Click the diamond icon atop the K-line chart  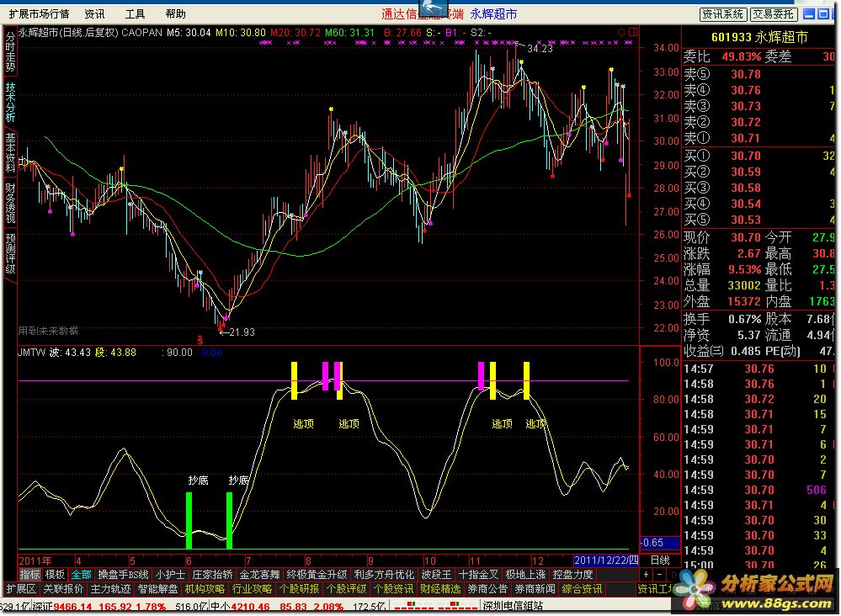click(621, 32)
